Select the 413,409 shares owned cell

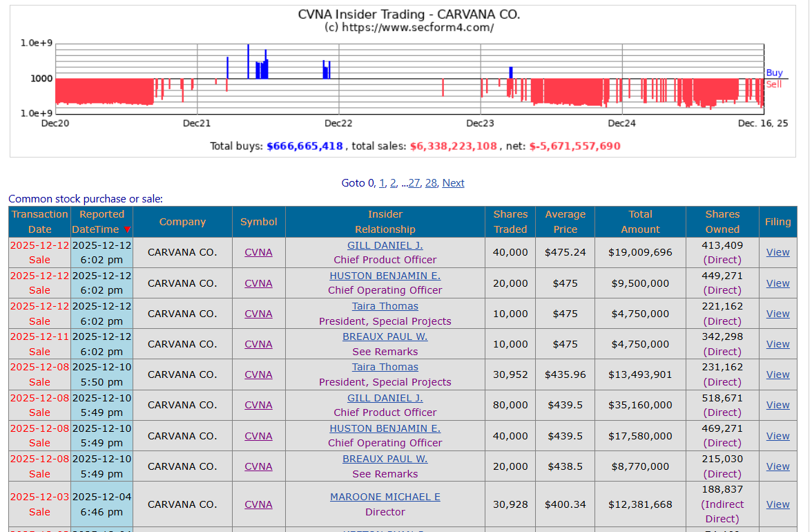pyautogui.click(x=722, y=252)
